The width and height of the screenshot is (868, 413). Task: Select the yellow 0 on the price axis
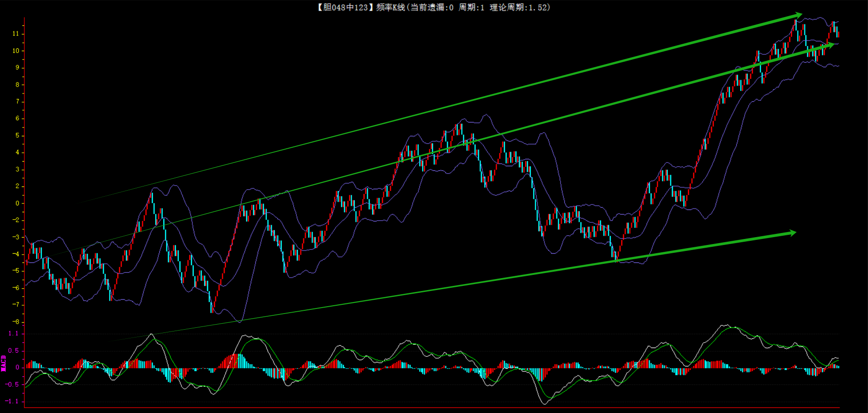coord(17,204)
